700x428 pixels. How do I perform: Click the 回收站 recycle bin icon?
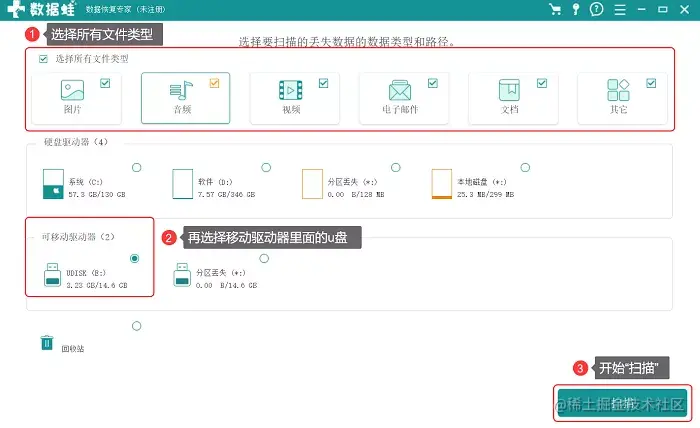click(47, 343)
